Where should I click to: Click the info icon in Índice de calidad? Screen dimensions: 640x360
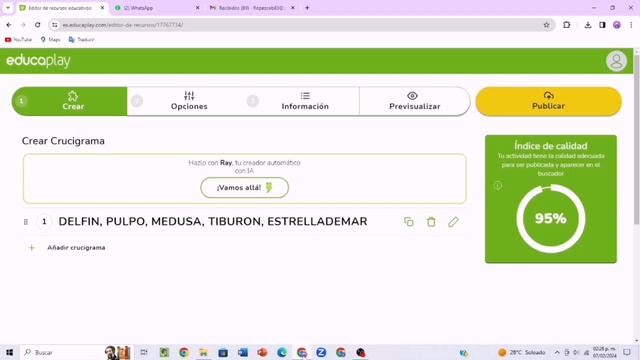tap(498, 186)
